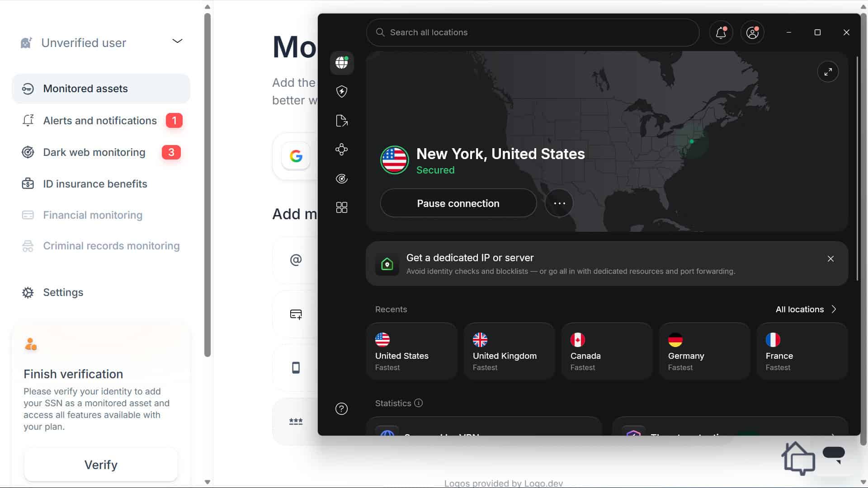Open Threat Protection shield icon
The width and height of the screenshot is (868, 488).
[342, 91]
